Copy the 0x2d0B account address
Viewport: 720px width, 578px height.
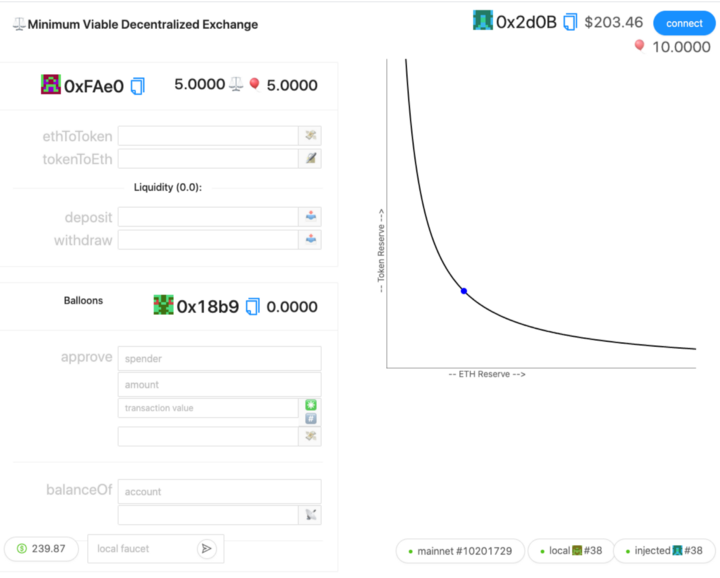[x=570, y=21]
